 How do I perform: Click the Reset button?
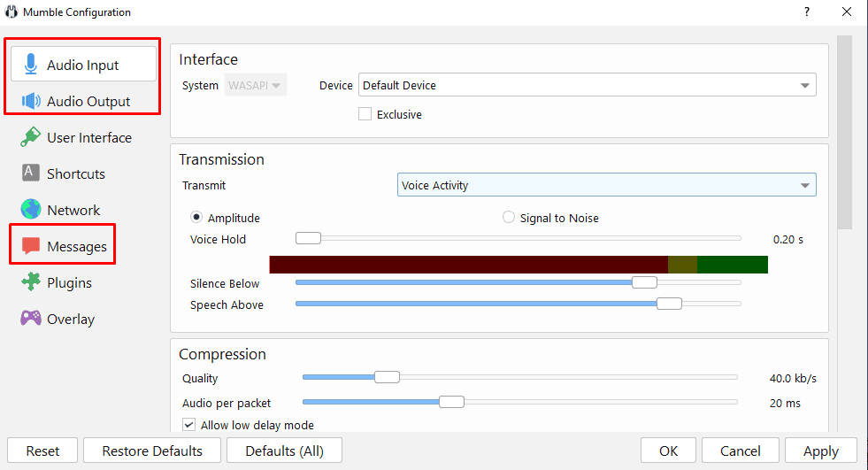(42, 451)
